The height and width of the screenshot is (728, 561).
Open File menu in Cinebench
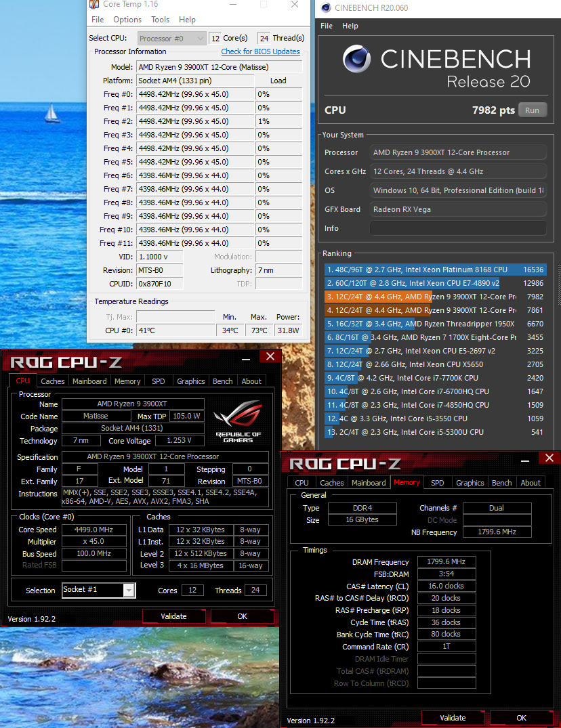coord(327,26)
